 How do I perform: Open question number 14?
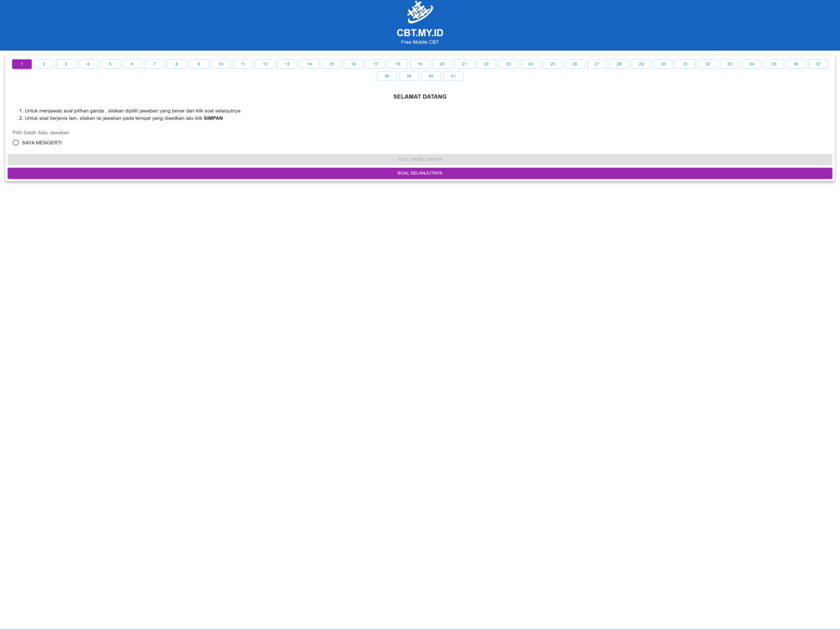pos(309,64)
